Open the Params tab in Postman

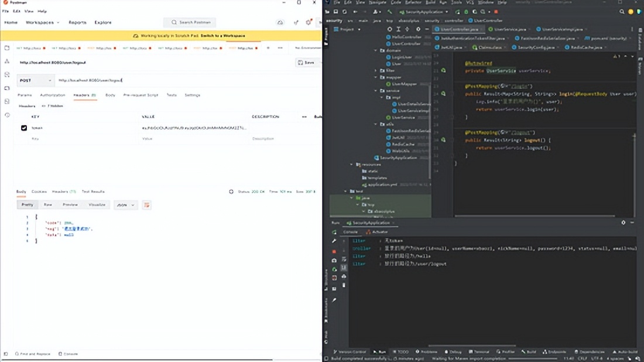click(25, 95)
